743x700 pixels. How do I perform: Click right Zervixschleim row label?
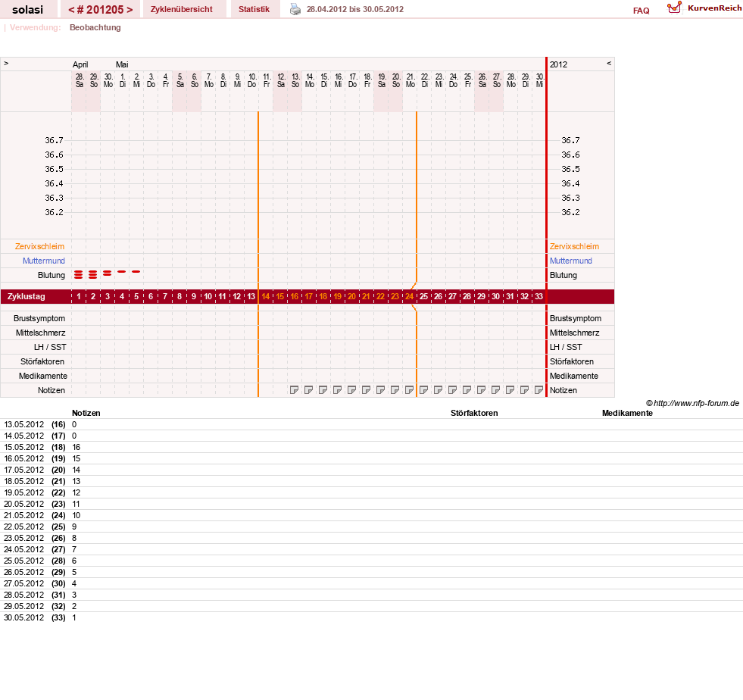coord(574,246)
